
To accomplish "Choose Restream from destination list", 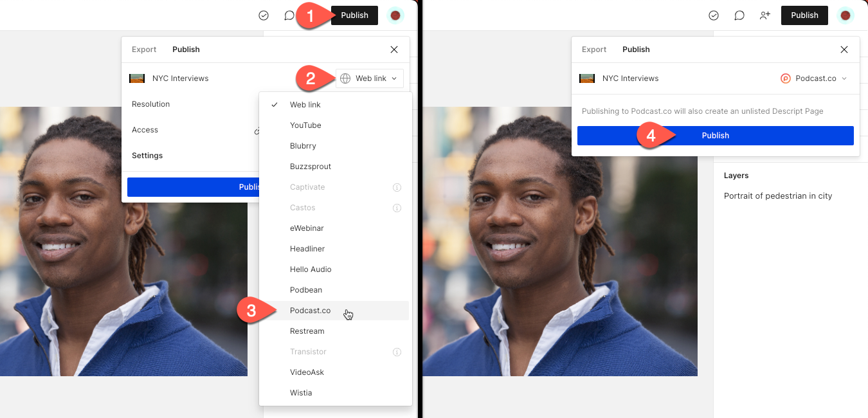I will click(x=335, y=331).
